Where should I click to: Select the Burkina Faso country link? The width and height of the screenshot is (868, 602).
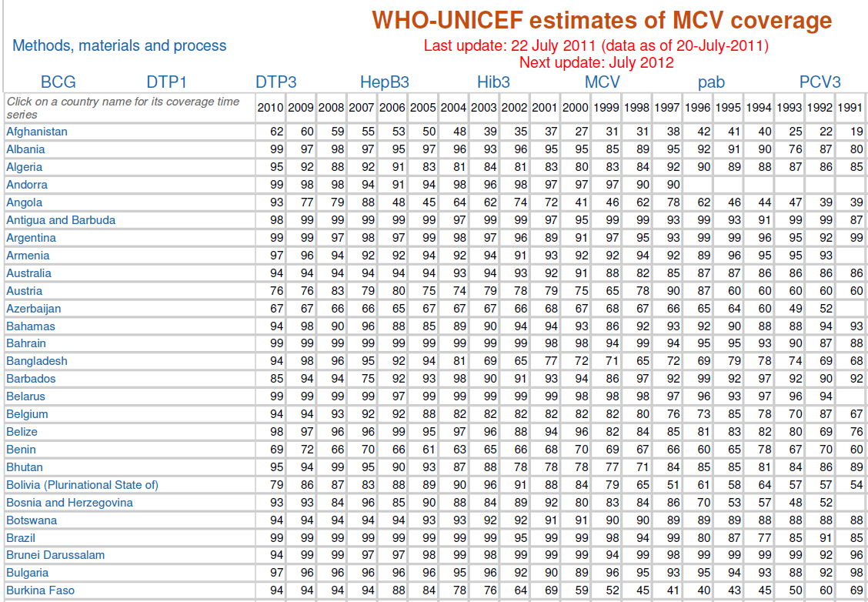click(x=40, y=590)
